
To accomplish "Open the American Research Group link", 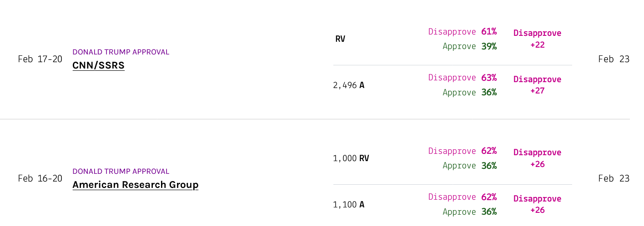I will tap(135, 185).
